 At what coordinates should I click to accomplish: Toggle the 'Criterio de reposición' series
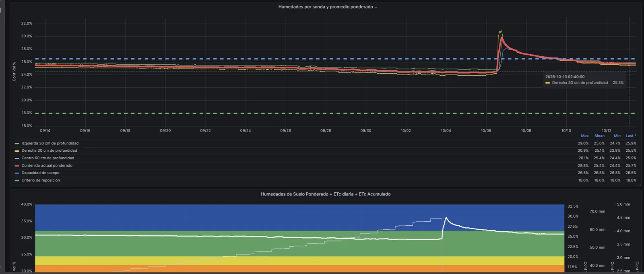point(41,180)
